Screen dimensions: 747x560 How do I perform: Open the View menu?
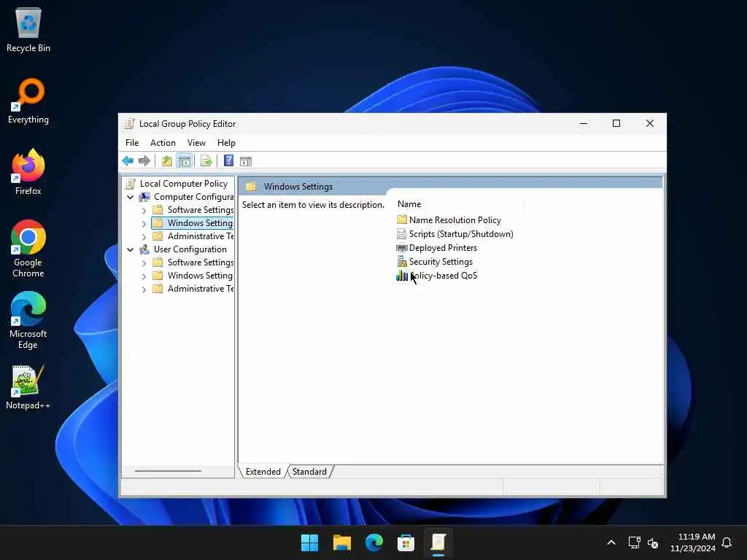pos(196,143)
